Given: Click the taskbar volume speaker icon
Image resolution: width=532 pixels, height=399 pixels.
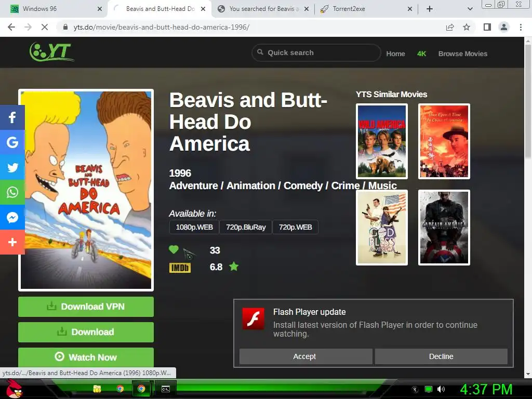Looking at the screenshot, I should pos(441,389).
